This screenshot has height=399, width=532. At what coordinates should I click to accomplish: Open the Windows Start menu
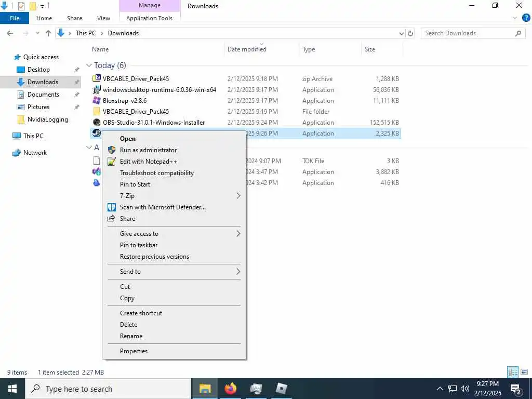coord(12,389)
